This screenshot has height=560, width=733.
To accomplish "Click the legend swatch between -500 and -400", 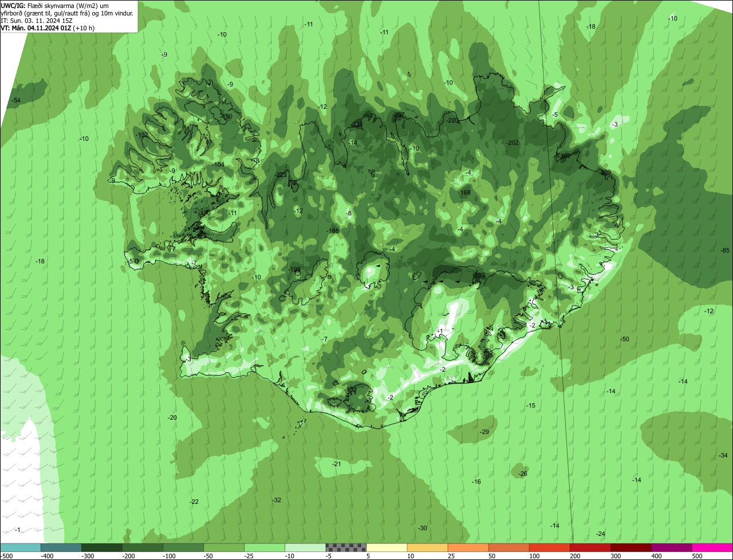I will pos(21,547).
